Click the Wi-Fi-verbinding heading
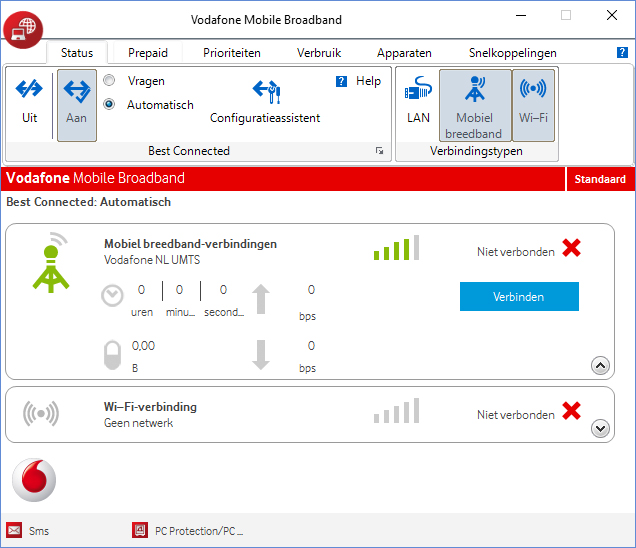636x548 pixels. (x=150, y=407)
